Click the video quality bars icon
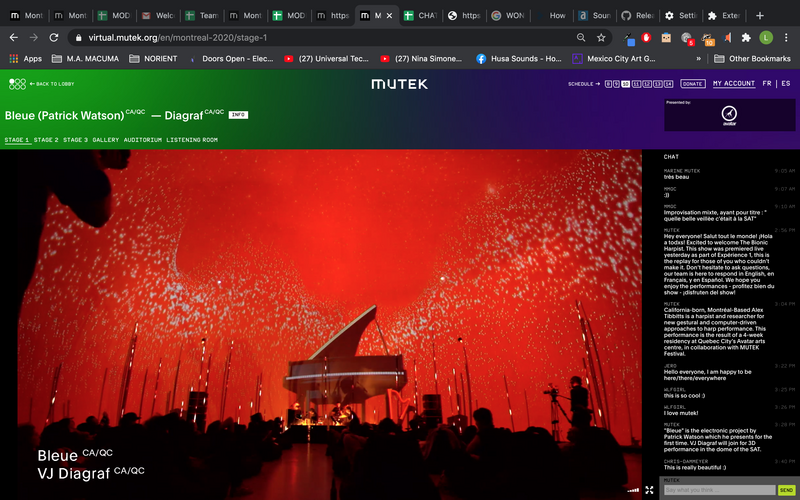Viewport: 800px width, 500px height. (x=633, y=490)
